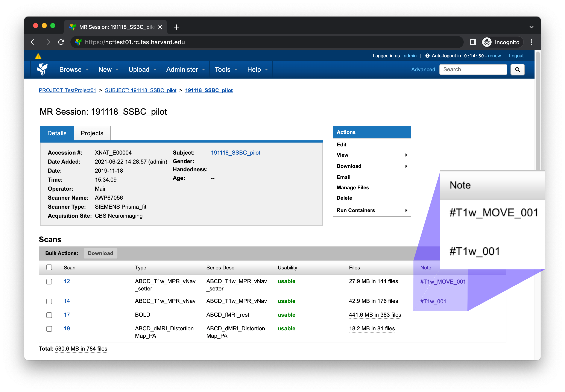Viewport: 565px width, 392px height.
Task: Expand the Download submenu in Actions
Action: (x=372, y=166)
